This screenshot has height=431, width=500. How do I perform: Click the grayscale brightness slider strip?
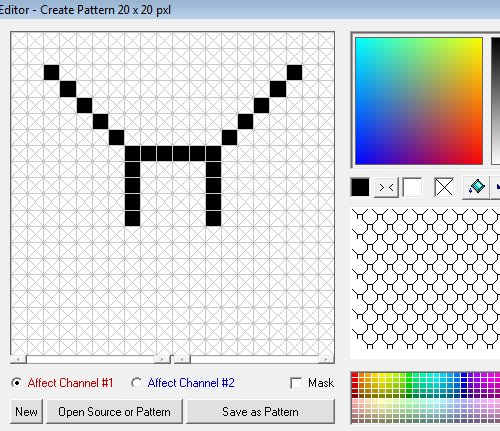pyautogui.click(x=496, y=101)
